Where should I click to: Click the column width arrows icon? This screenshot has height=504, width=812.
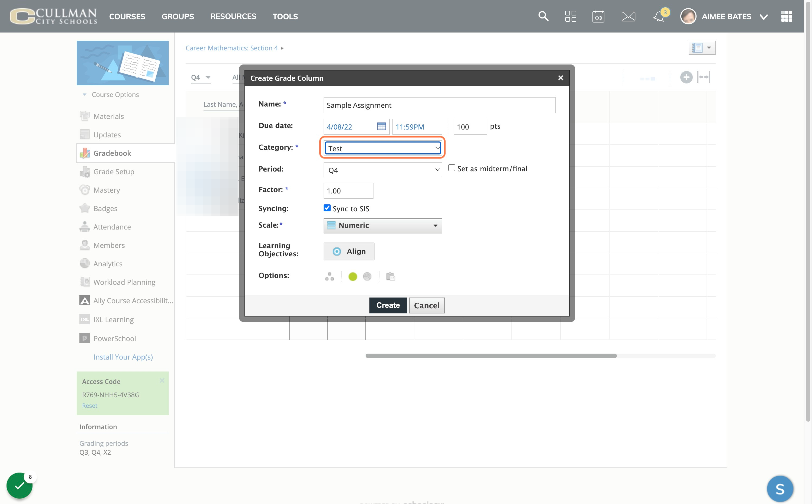point(704,77)
